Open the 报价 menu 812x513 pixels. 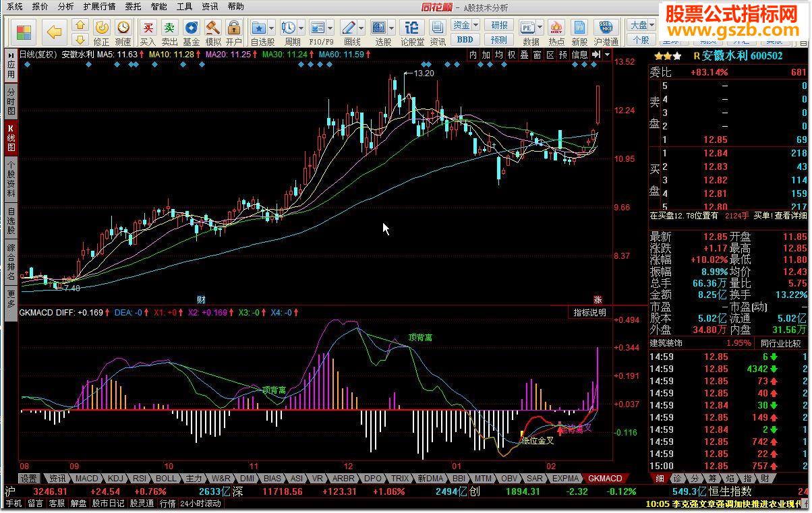click(40, 7)
